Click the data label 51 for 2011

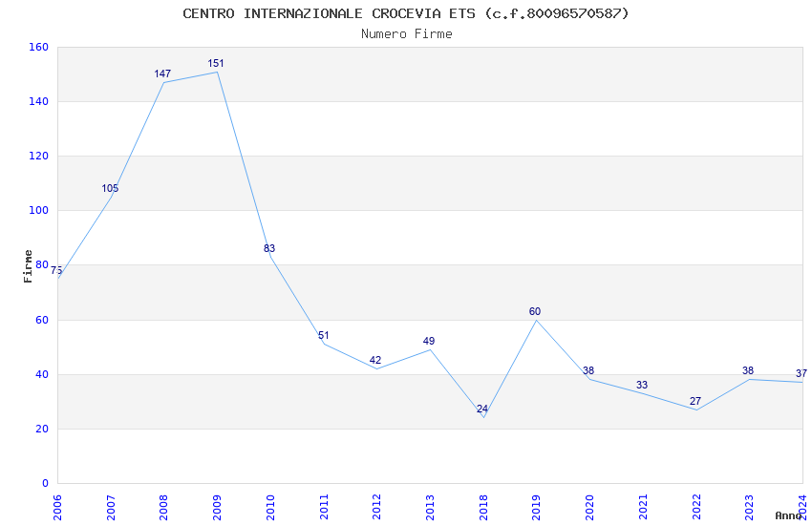tap(323, 336)
